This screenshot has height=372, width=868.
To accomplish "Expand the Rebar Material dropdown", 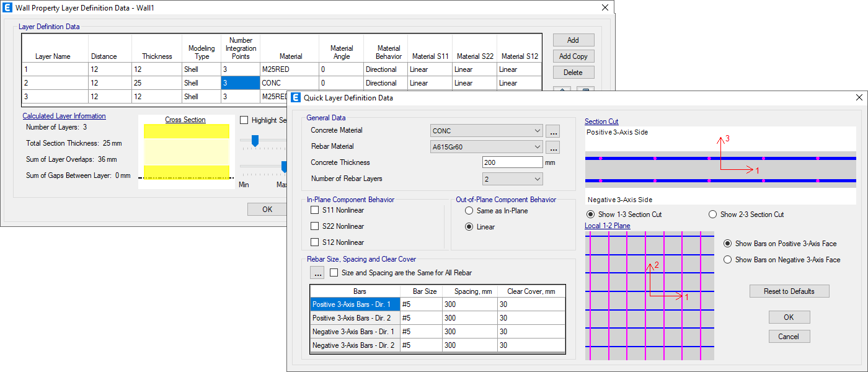I will (x=487, y=147).
